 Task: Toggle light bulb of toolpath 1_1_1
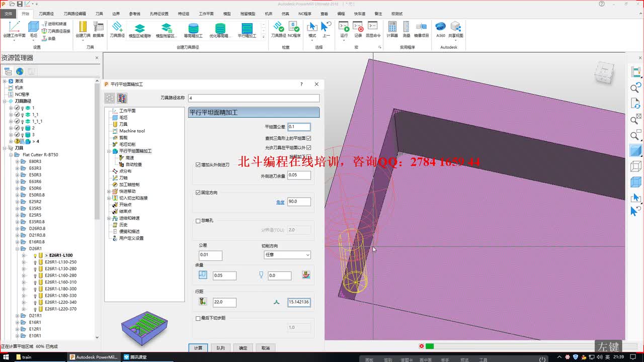(x=23, y=121)
